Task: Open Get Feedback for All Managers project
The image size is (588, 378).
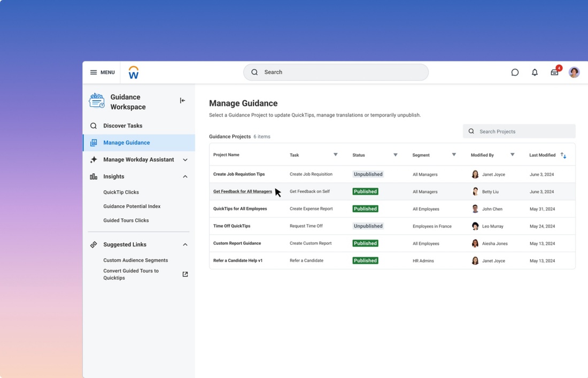Action: pos(242,191)
